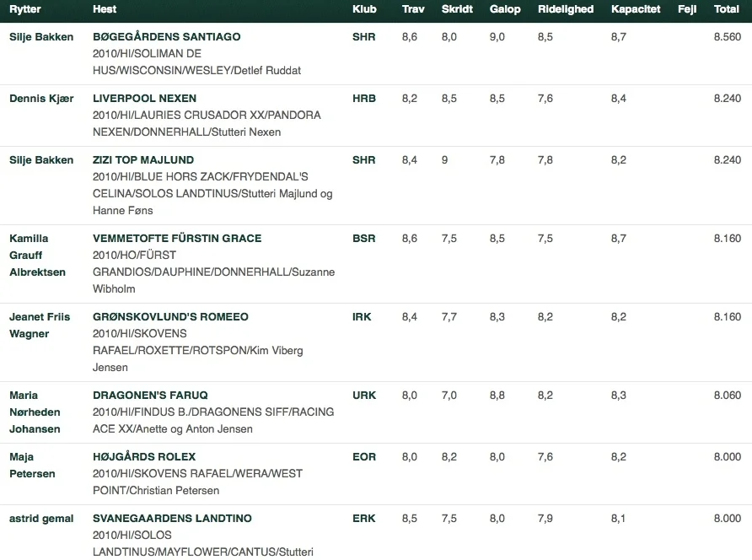
Task: Click pedigree line 2010/HI/LAURIES CRUSADOR XX/PANDORA
Action: coord(207,116)
